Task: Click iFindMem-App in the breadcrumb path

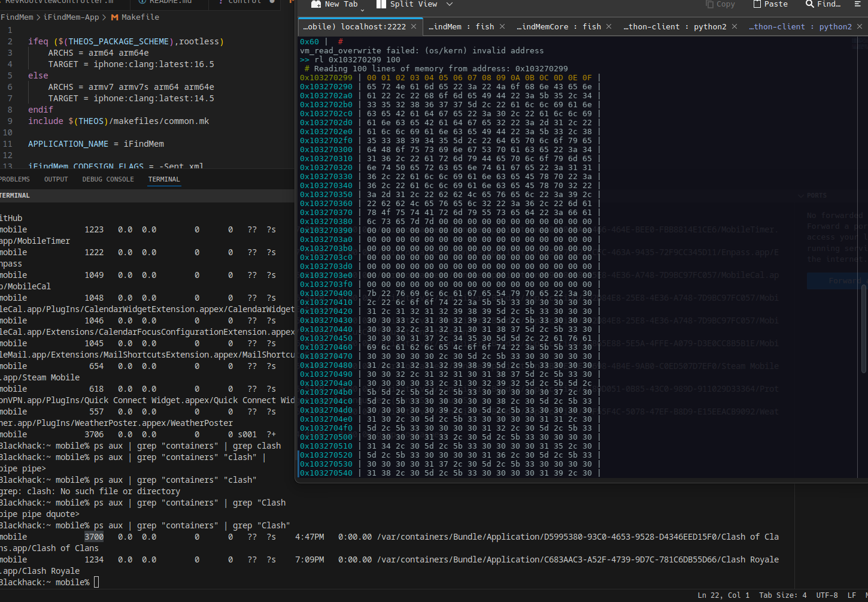Action: point(71,17)
